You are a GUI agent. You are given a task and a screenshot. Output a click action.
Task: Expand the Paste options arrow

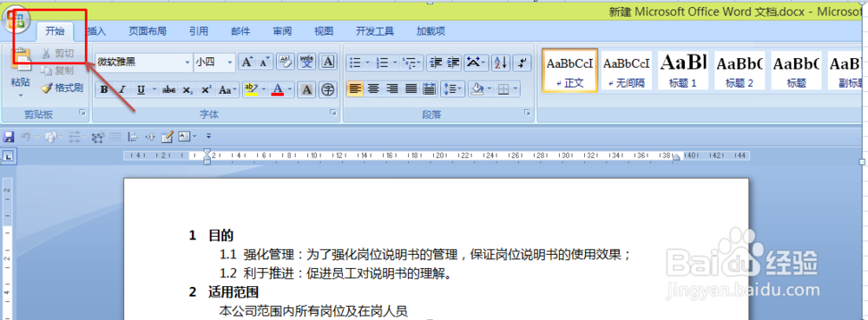21,95
